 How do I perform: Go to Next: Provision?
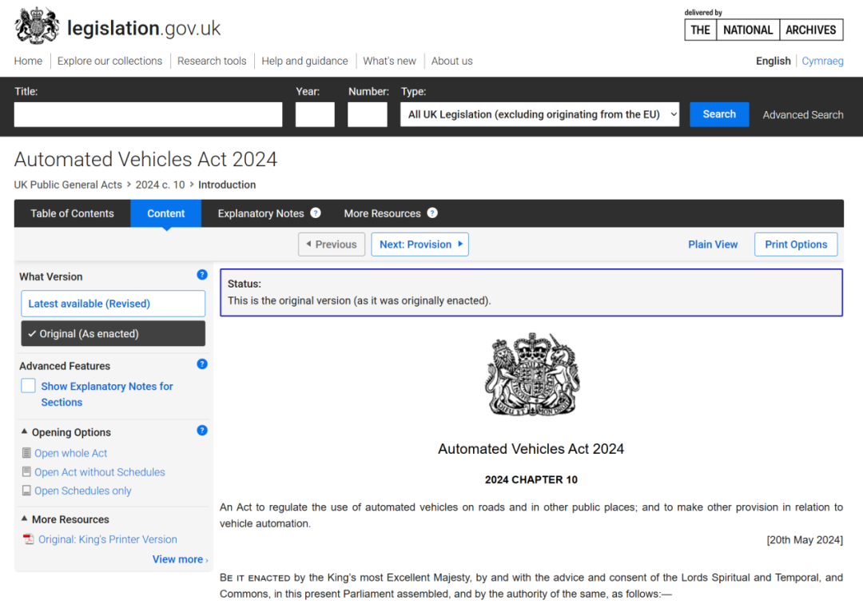420,244
